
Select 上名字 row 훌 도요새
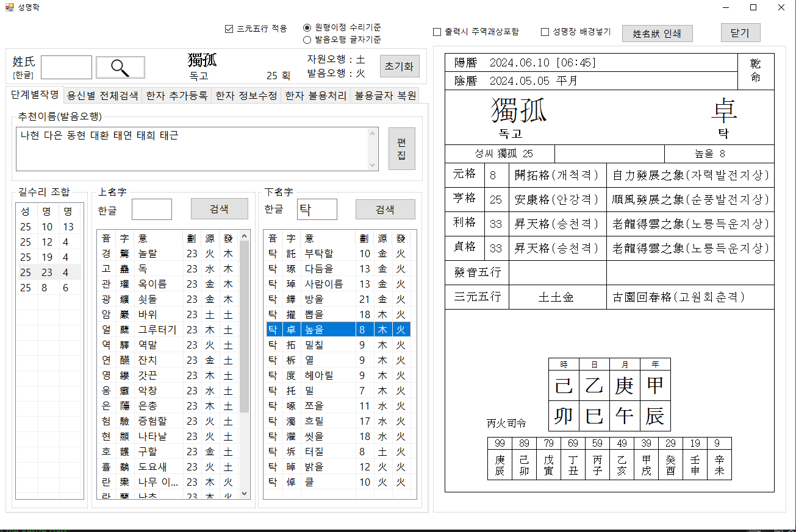click(168, 467)
